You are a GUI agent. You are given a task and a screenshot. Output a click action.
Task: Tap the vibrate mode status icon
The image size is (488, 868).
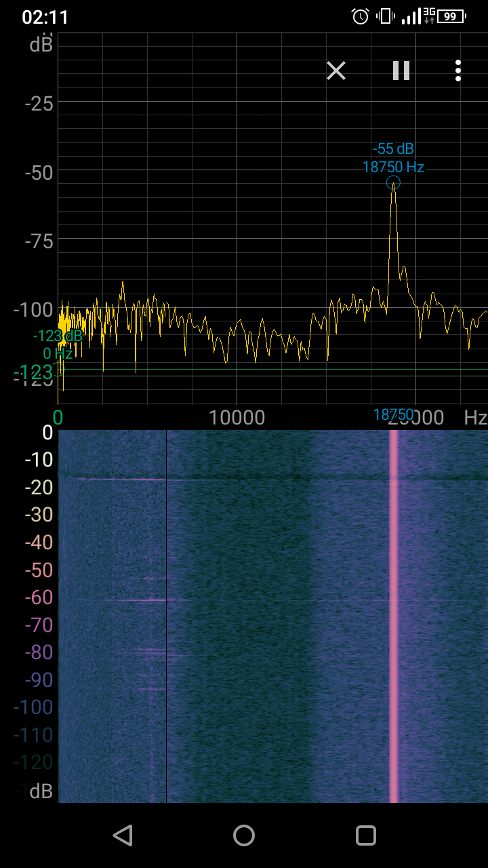[x=385, y=16]
